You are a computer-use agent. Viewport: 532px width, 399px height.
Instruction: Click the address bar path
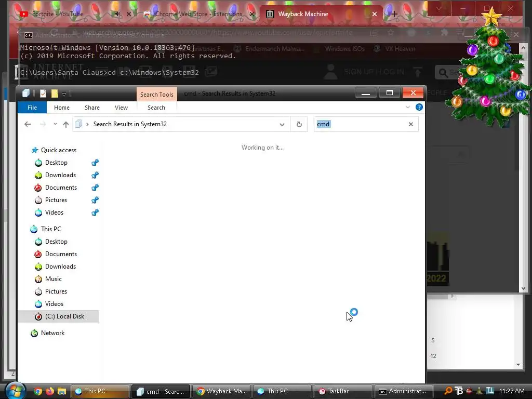(130, 124)
